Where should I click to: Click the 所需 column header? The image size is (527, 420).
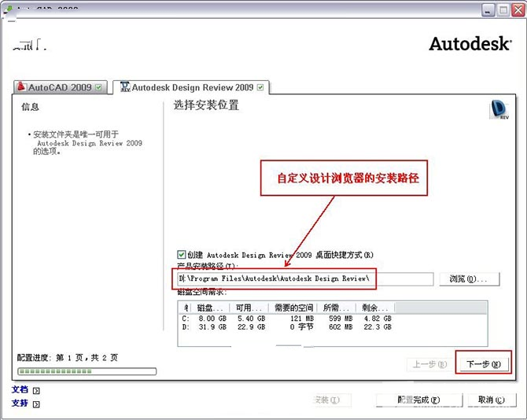pyautogui.click(x=336, y=308)
